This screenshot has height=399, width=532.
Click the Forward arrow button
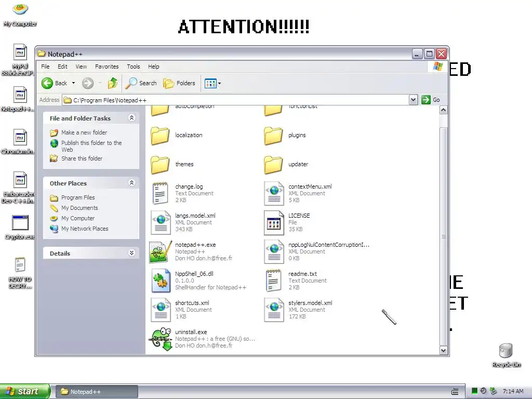pos(88,83)
